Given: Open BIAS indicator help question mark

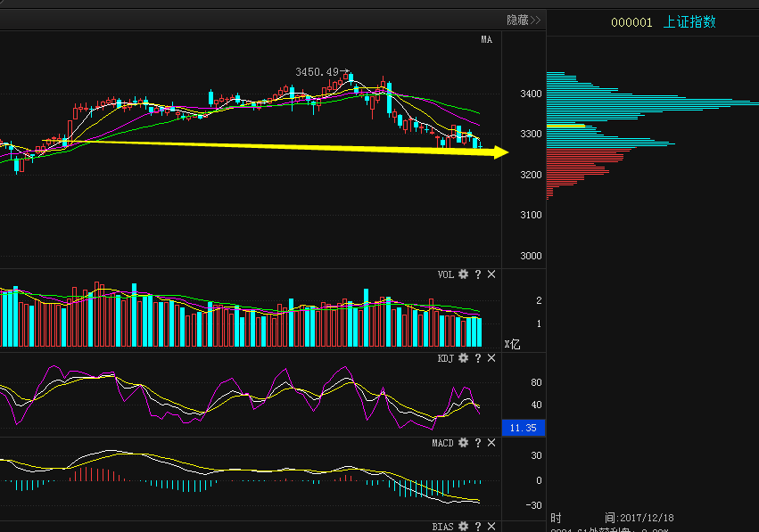Looking at the screenshot, I should tap(478, 526).
